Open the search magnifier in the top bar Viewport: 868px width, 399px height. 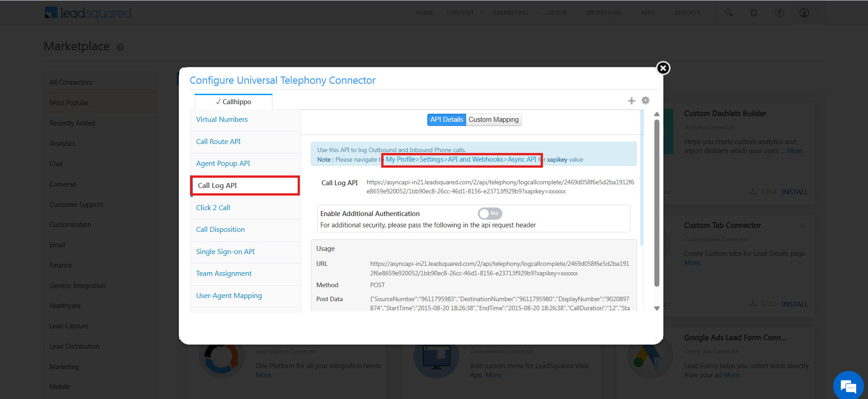coord(729,13)
